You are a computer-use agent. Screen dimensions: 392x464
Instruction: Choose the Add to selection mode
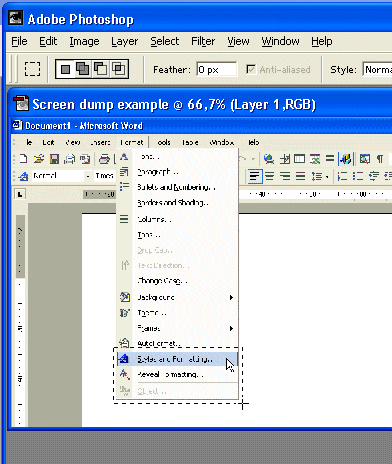click(x=83, y=69)
